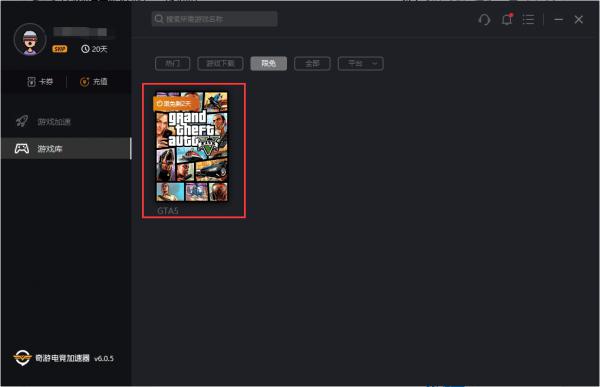600x387 pixels.
Task: Click the SVIP badge
Action: 60,49
